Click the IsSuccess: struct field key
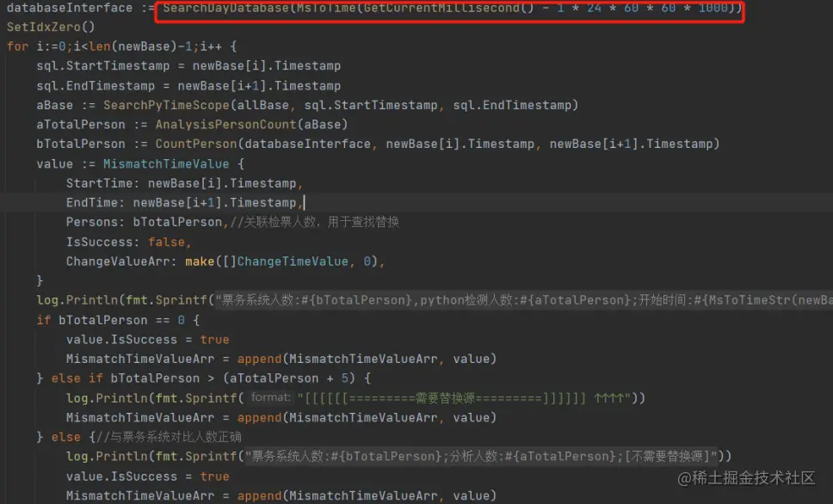The height and width of the screenshot is (504, 833). (103, 242)
